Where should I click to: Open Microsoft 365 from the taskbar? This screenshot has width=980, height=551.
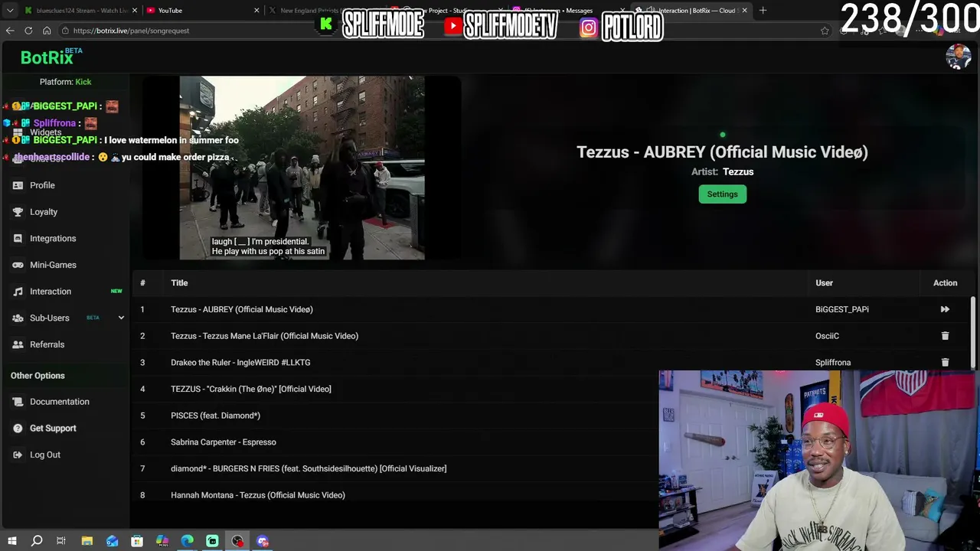[162, 541]
